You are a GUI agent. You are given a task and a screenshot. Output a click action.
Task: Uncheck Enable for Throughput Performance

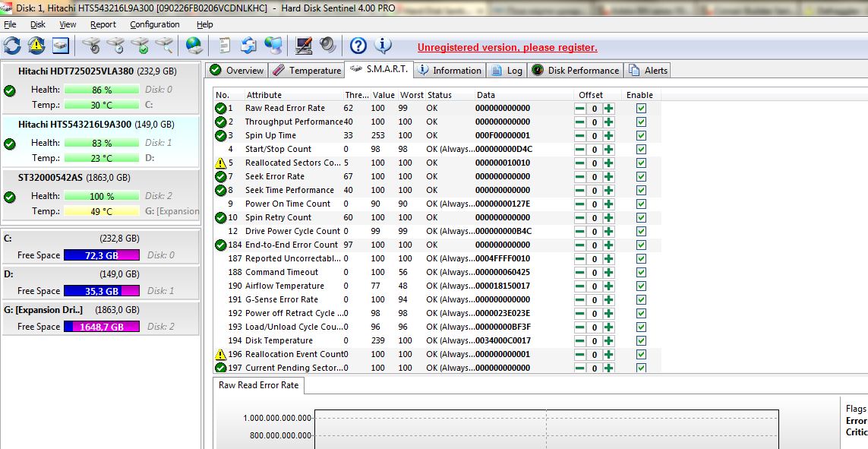click(641, 122)
